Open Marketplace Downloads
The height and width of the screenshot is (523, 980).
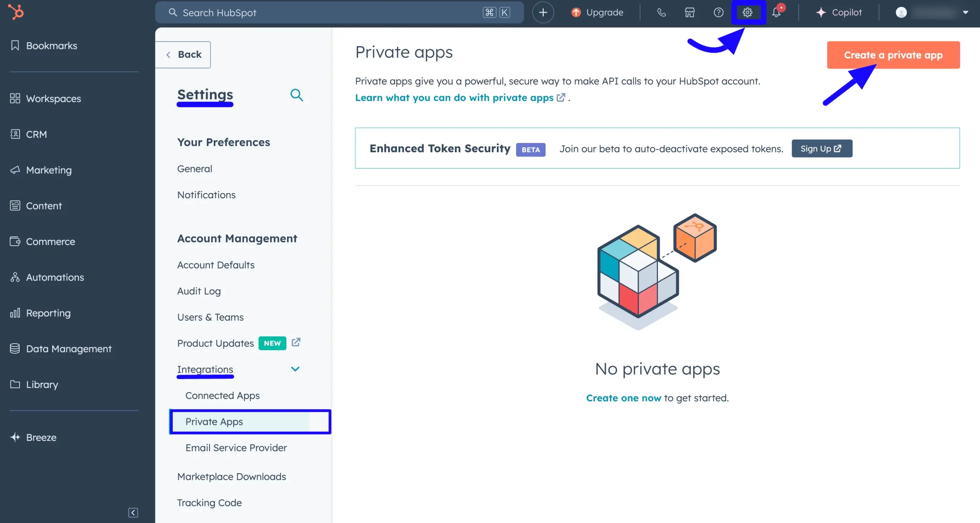pos(232,477)
